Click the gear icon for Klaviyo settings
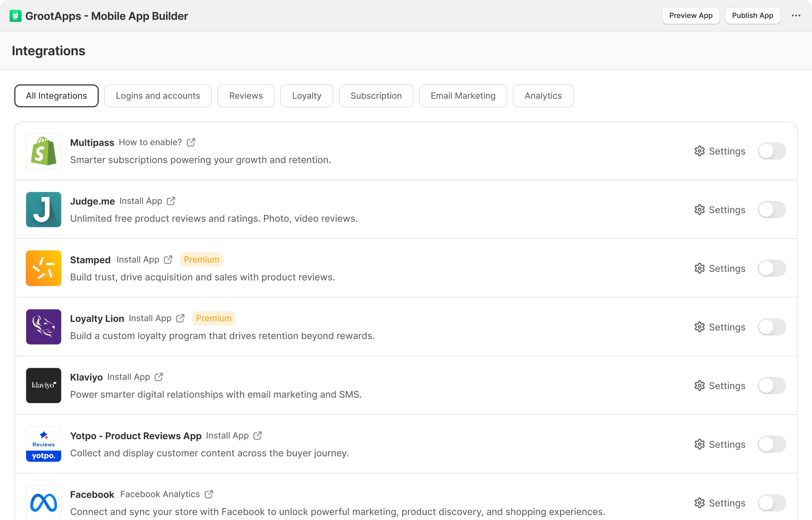 [x=699, y=386]
